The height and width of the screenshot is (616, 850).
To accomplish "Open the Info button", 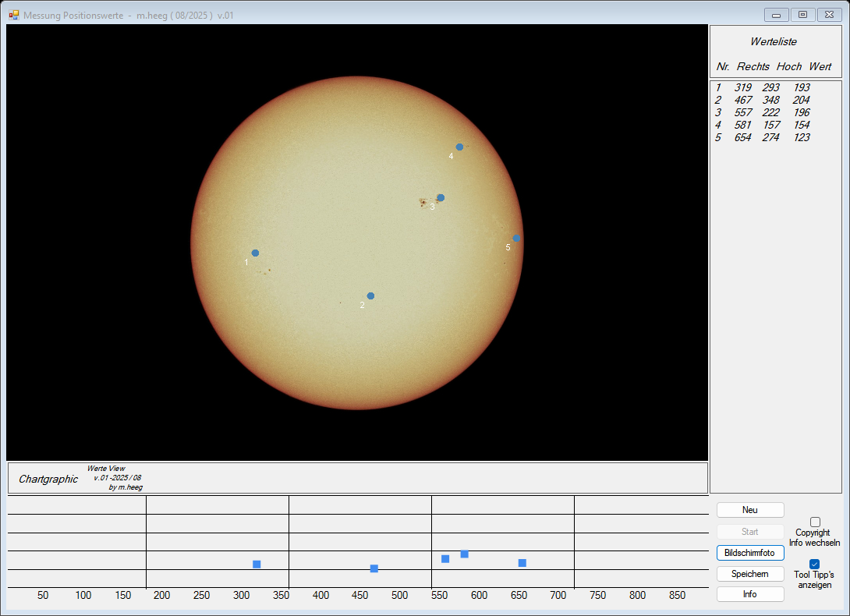I will 750,594.
